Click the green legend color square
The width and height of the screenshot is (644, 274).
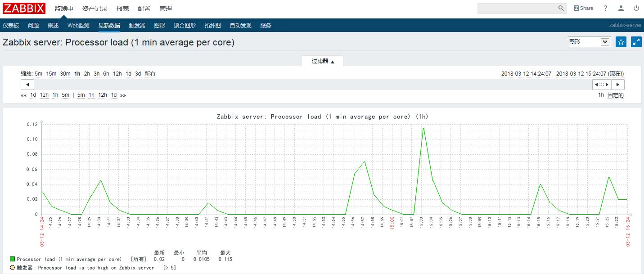tap(12, 259)
